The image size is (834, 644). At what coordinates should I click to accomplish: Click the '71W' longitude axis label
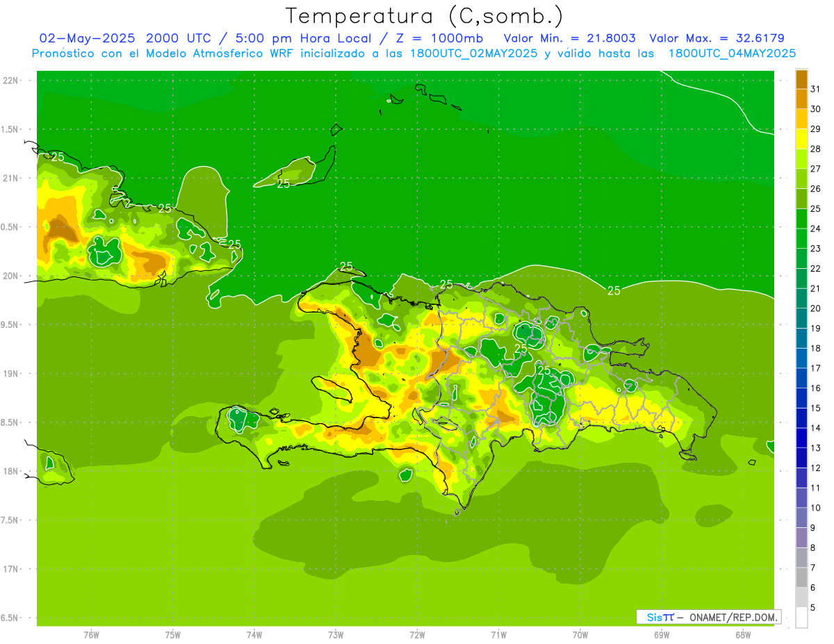click(498, 634)
